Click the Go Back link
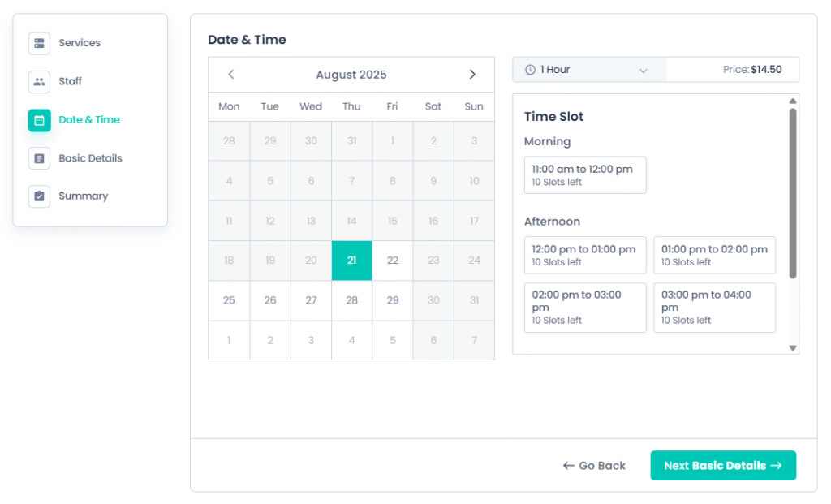 click(594, 465)
